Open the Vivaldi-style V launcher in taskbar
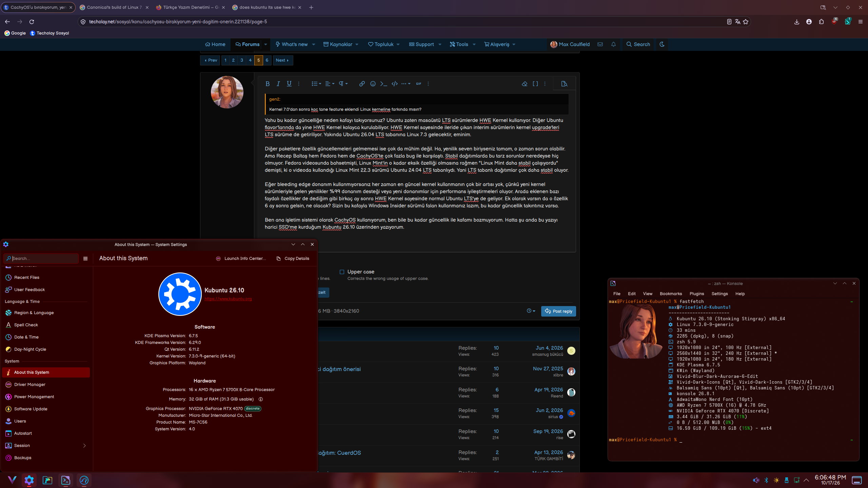Image resolution: width=868 pixels, height=488 pixels. coord(12,480)
